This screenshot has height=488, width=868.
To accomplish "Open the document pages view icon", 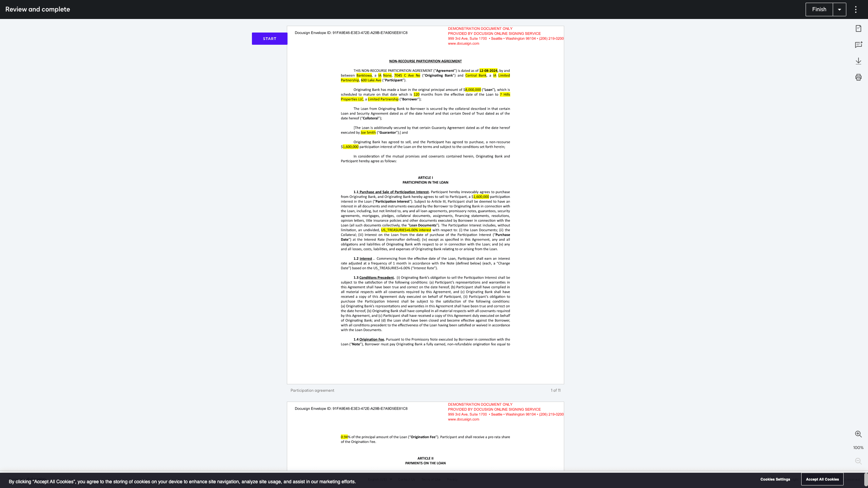I will pyautogui.click(x=858, y=28).
